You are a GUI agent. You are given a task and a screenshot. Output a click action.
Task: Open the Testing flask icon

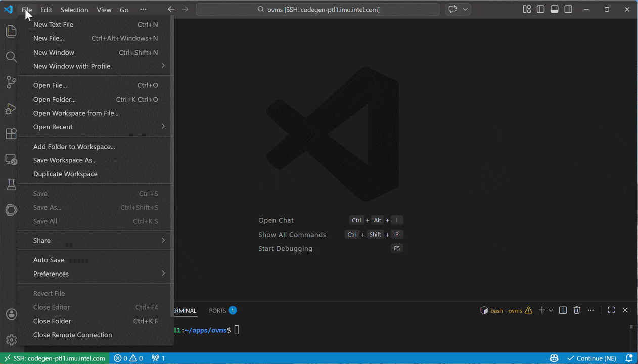[x=11, y=185]
